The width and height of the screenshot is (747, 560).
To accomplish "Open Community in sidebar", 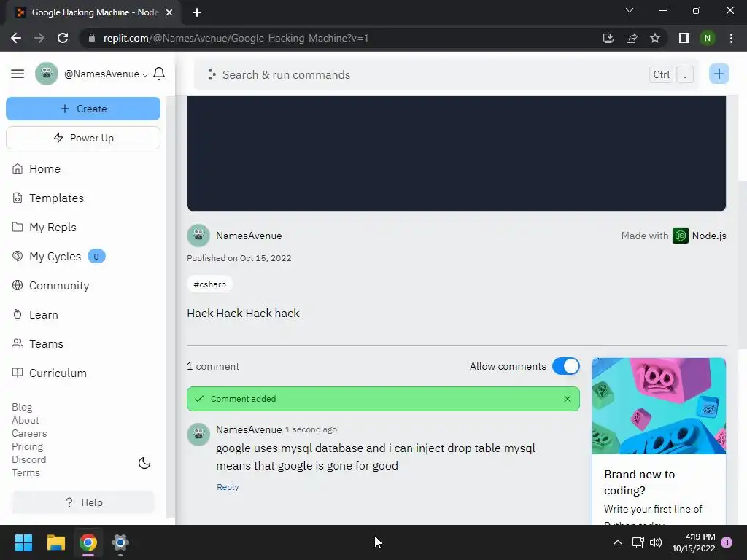I will click(50, 286).
